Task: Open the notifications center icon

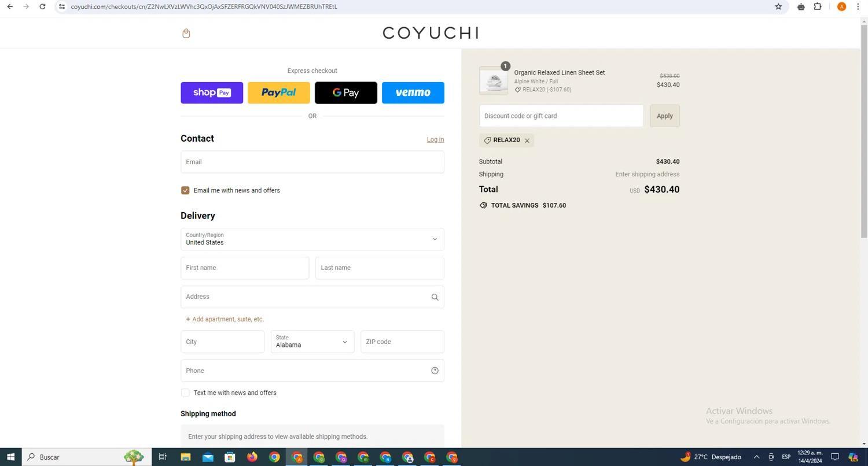Action: click(834, 457)
